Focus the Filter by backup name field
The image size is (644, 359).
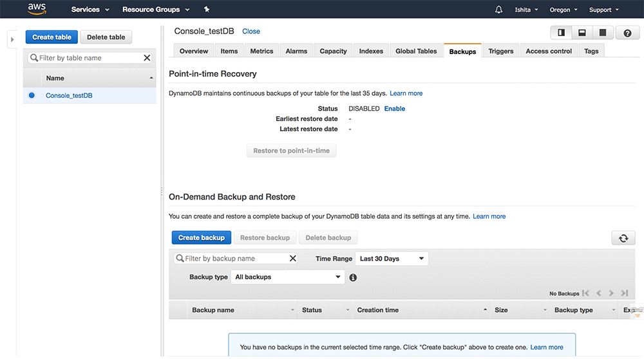pos(235,259)
